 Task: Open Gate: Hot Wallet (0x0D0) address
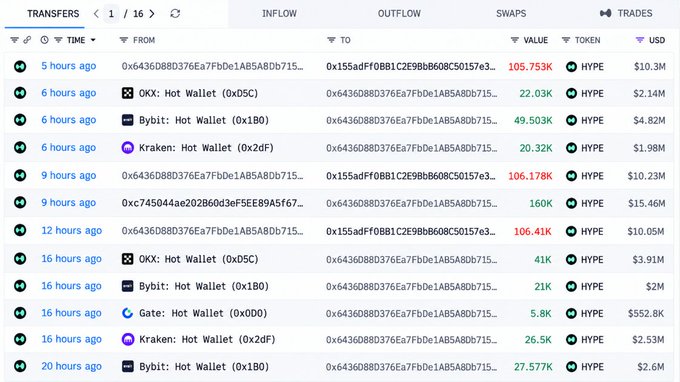coord(203,313)
